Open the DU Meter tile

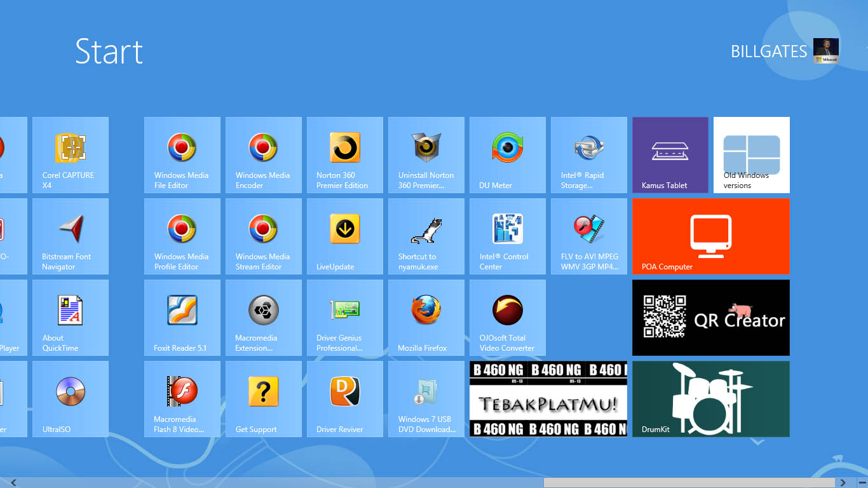tap(508, 155)
